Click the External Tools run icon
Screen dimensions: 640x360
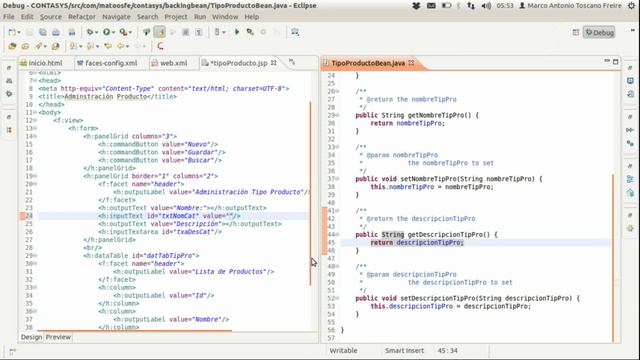click(123, 32)
